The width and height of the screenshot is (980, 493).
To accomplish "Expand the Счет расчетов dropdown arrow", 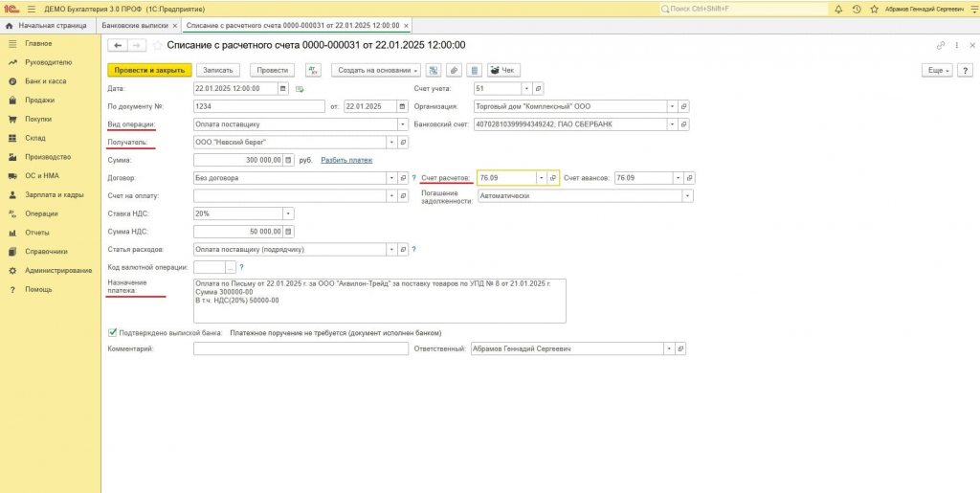I will 542,178.
